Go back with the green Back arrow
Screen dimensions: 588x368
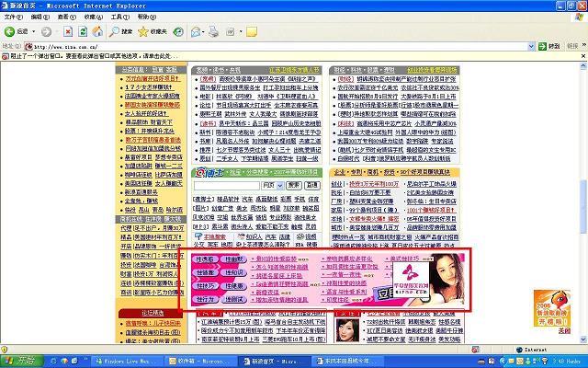(9, 31)
